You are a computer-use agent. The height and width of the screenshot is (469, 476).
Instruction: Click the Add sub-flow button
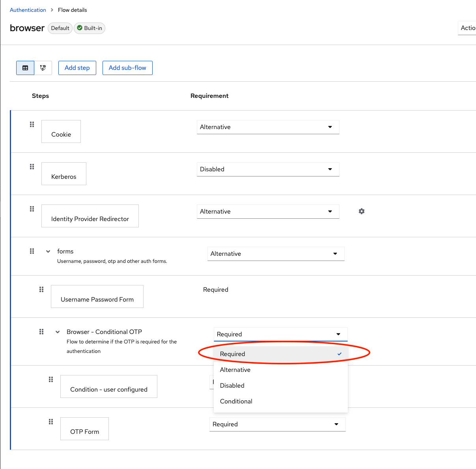point(127,68)
